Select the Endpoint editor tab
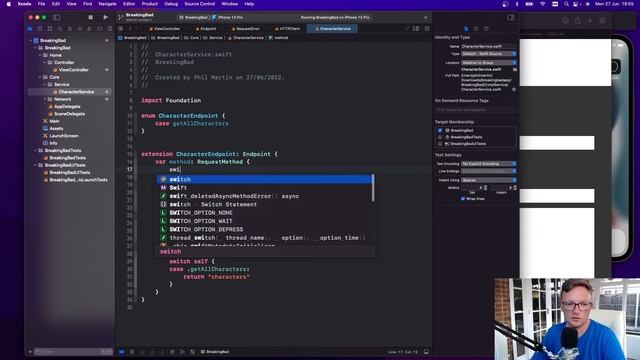Viewport: 640px width, 360px height. point(206,29)
